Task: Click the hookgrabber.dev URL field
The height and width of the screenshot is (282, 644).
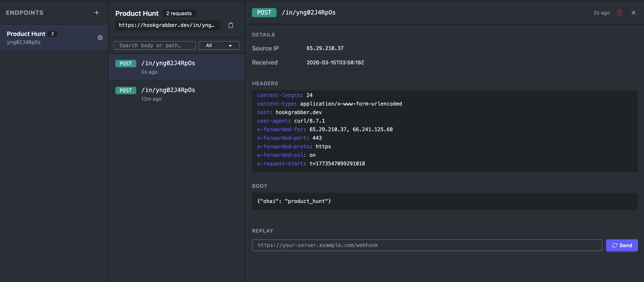Action: (167, 25)
